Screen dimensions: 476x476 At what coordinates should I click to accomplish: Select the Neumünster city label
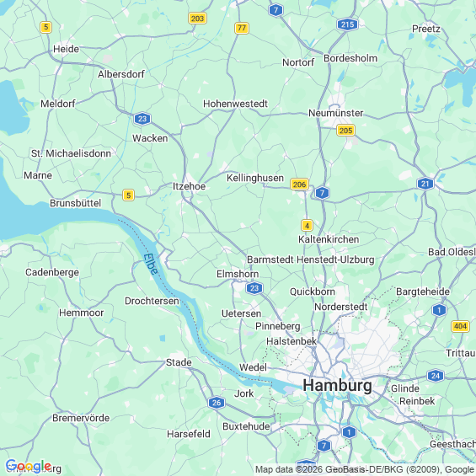coord(336,113)
